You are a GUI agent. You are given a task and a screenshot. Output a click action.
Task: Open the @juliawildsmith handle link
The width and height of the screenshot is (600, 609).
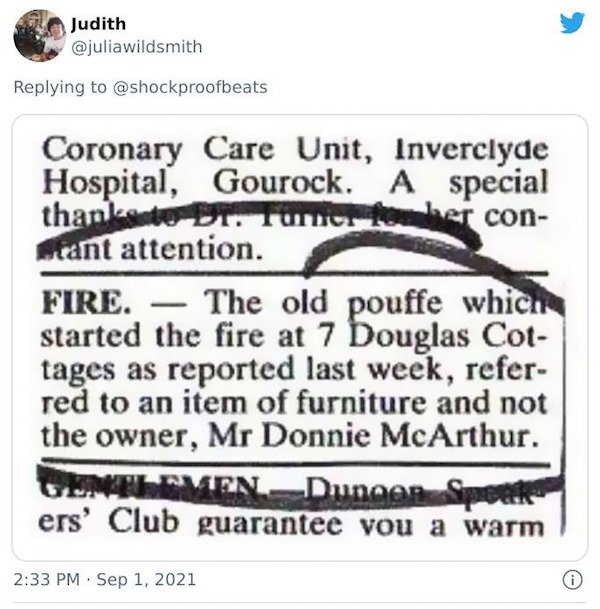click(x=137, y=47)
